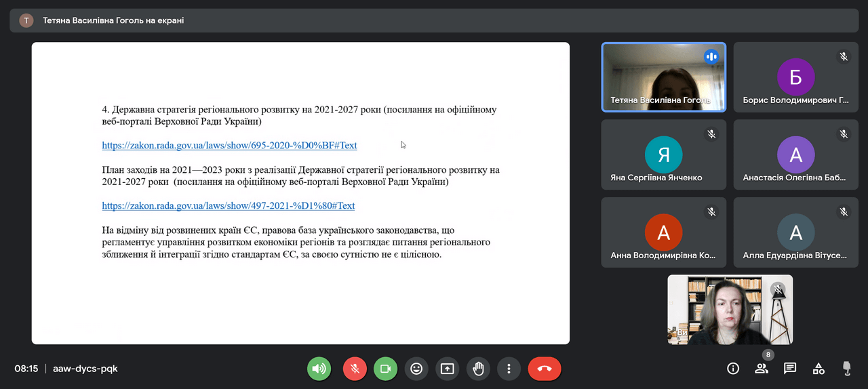
Task: Open the 497-2021 zakon.rada.gov.ua link
Action: pos(229,206)
